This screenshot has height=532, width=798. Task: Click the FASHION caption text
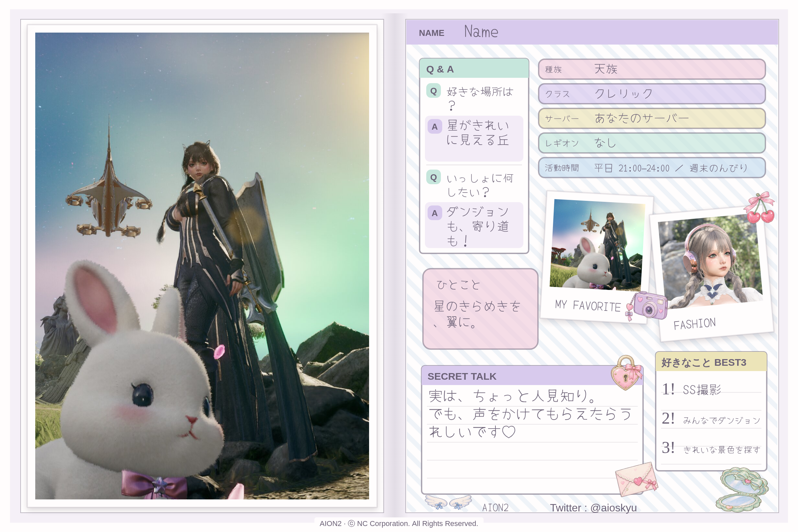point(695,324)
